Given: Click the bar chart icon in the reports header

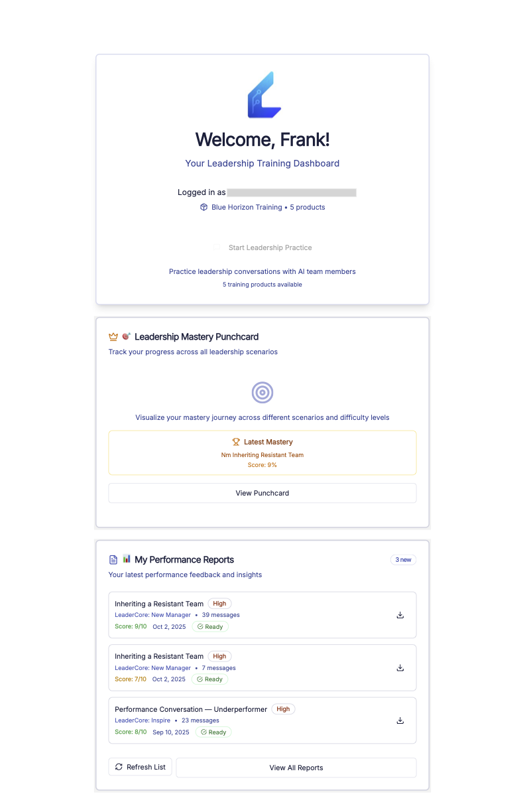Looking at the screenshot, I should (127, 559).
